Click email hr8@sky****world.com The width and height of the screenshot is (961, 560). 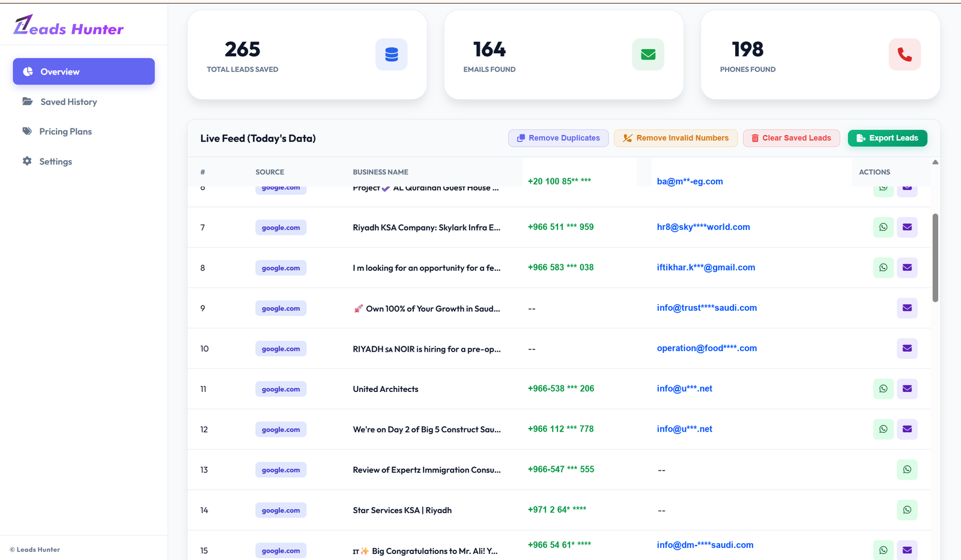(703, 227)
